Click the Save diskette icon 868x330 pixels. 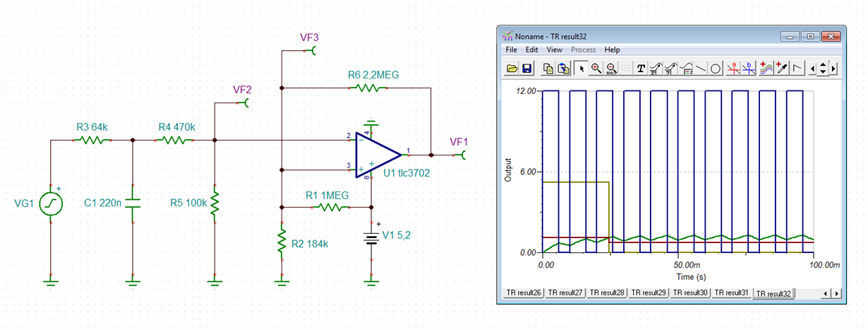[526, 69]
